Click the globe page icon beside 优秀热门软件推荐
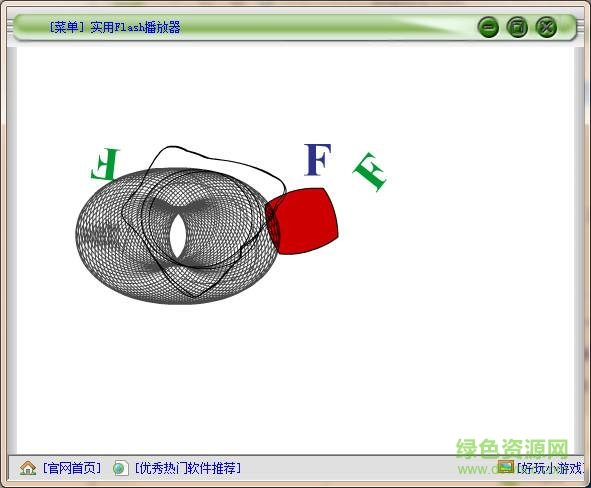Image resolution: width=591 pixels, height=488 pixels. (121, 468)
